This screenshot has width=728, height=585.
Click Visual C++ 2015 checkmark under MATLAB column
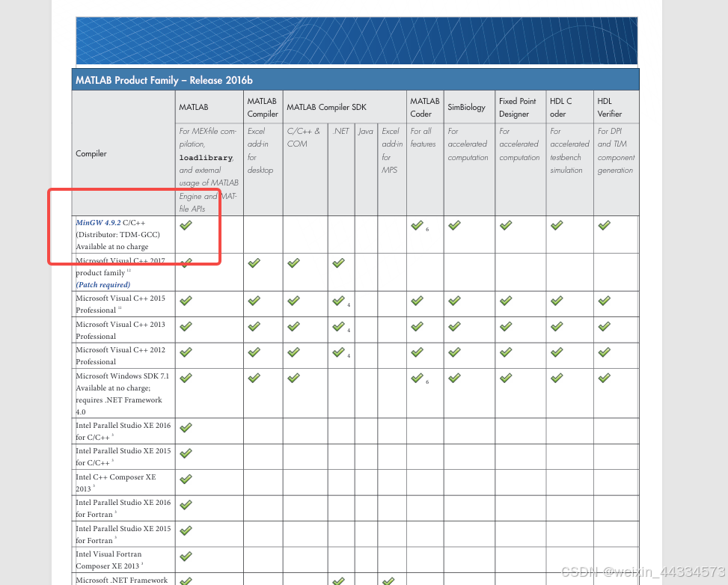(186, 301)
